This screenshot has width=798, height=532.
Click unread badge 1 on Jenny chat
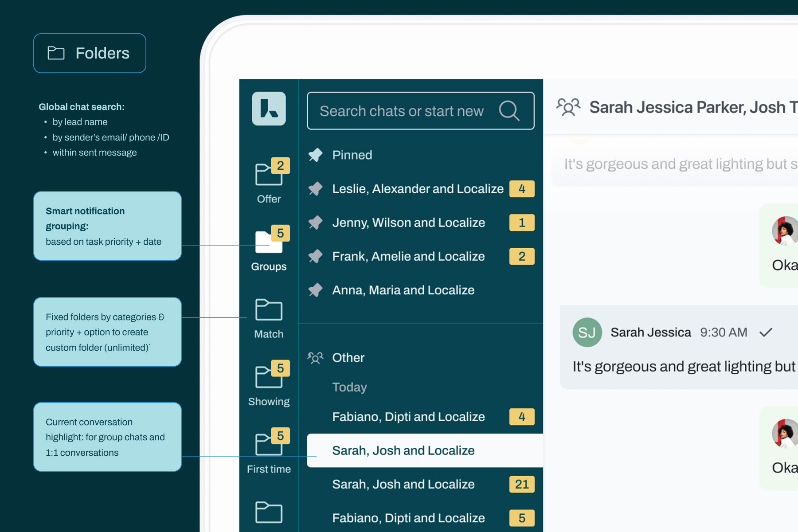(522, 222)
